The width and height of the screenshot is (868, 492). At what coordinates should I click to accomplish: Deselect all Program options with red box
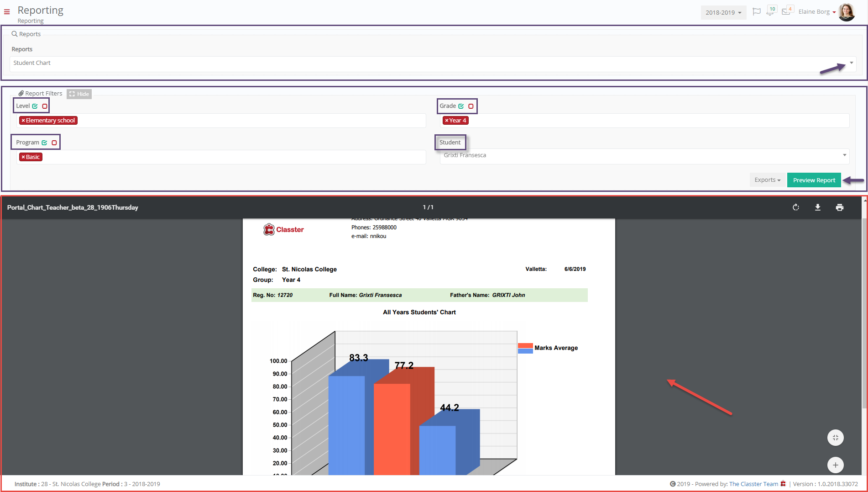click(x=54, y=143)
